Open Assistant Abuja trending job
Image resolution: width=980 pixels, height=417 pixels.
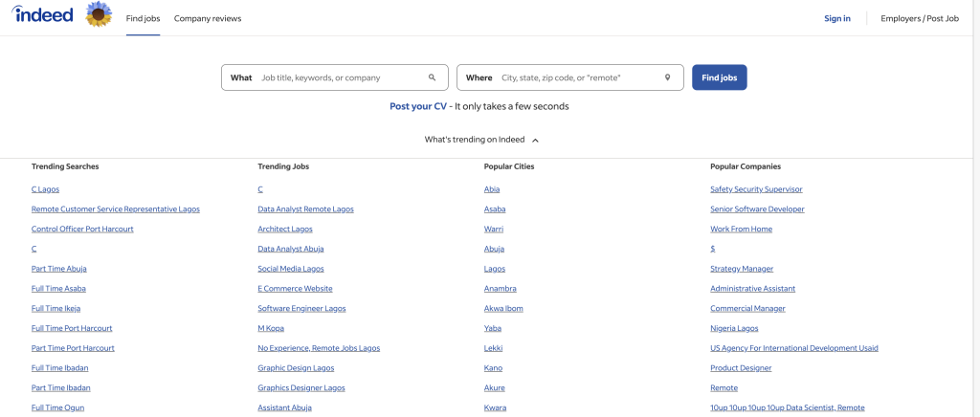[284, 407]
